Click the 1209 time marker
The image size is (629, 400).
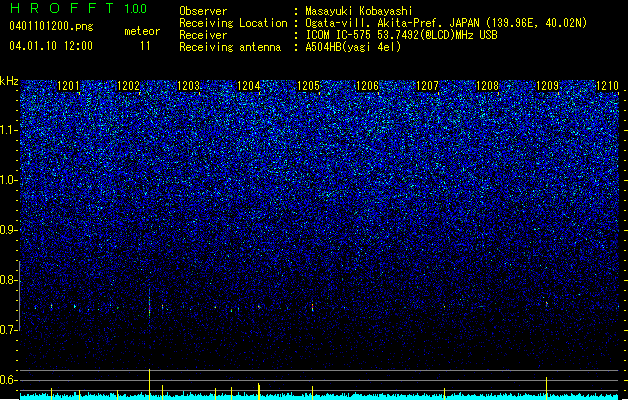point(547,86)
